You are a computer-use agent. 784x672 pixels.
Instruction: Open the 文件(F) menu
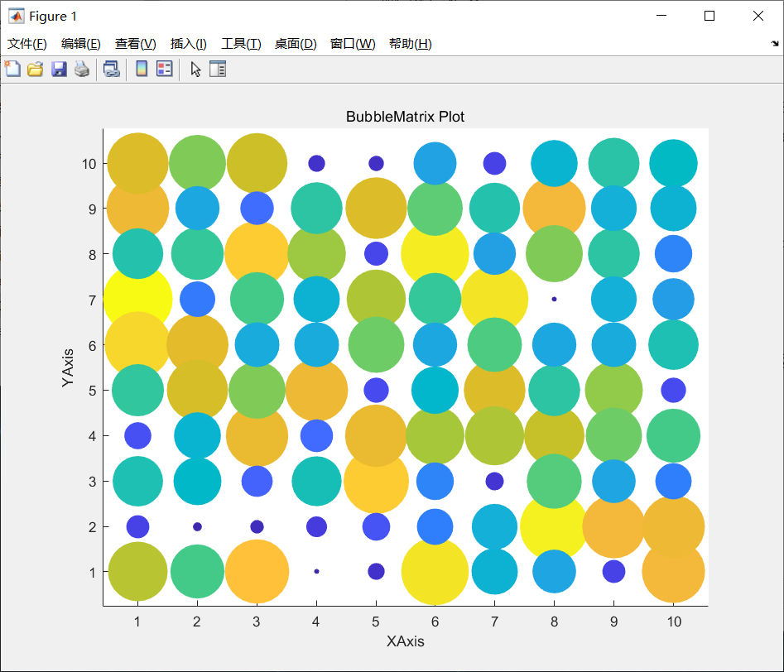[26, 44]
